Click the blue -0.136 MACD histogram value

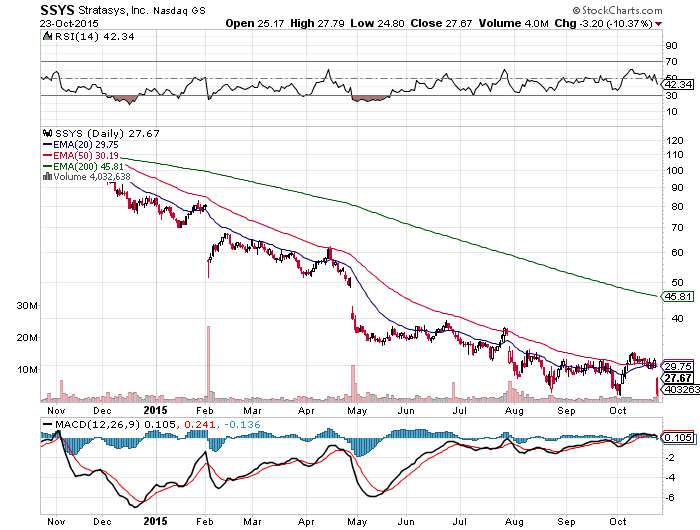(242, 424)
